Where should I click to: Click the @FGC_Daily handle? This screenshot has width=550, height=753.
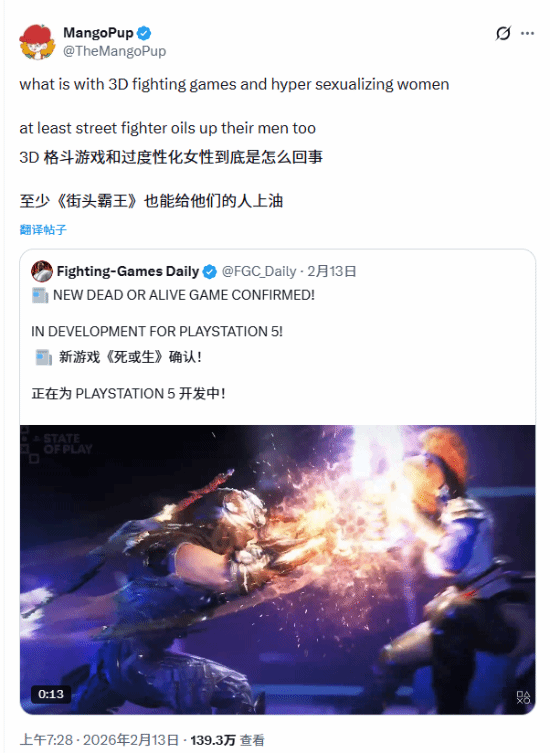259,271
